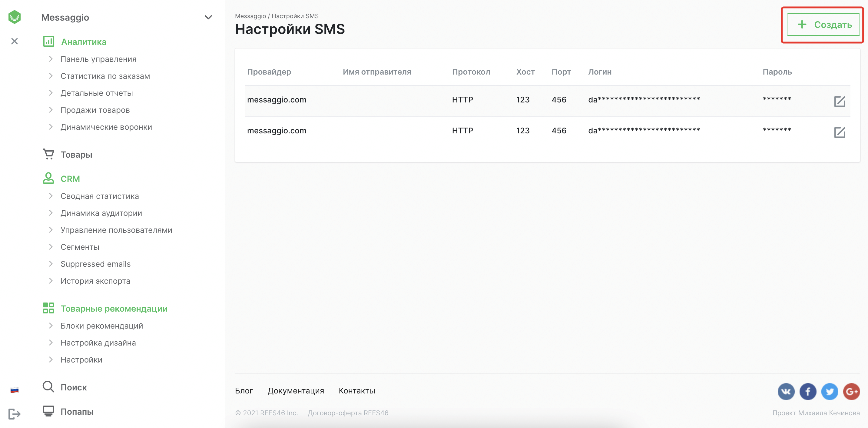Open CRM via the person icon

click(48, 178)
